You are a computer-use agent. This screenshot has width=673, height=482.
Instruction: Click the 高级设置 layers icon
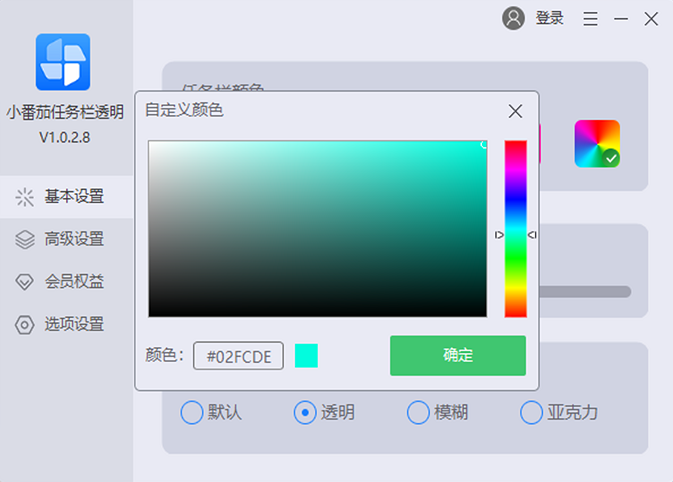(24, 239)
